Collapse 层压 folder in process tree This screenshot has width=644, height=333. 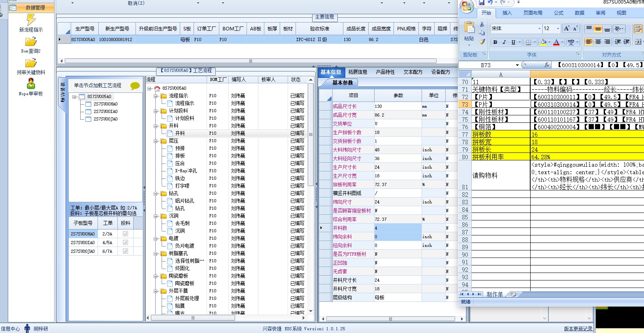coord(156,141)
